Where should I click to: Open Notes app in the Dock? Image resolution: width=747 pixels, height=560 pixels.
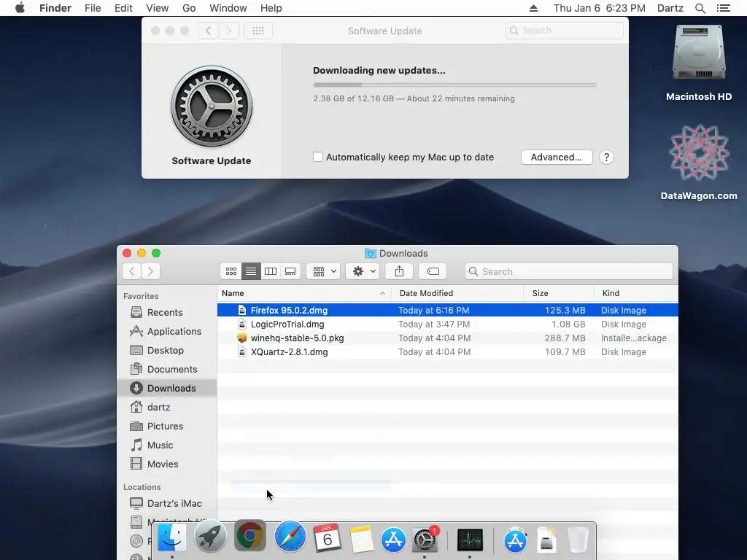pos(361,540)
